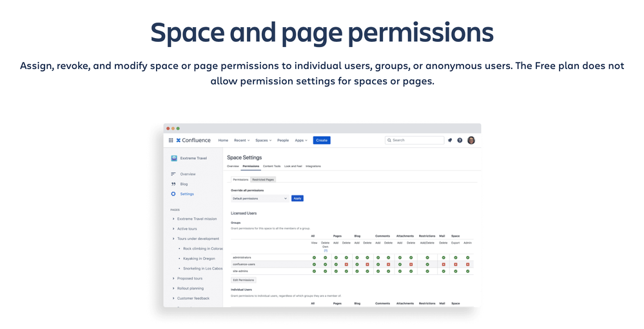This screenshot has height=329, width=644.
Task: Click the search magnifier icon
Action: tap(389, 140)
